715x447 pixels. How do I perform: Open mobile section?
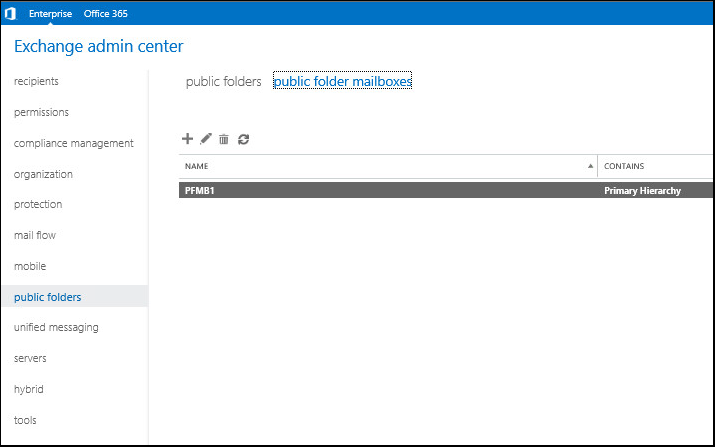(x=30, y=266)
